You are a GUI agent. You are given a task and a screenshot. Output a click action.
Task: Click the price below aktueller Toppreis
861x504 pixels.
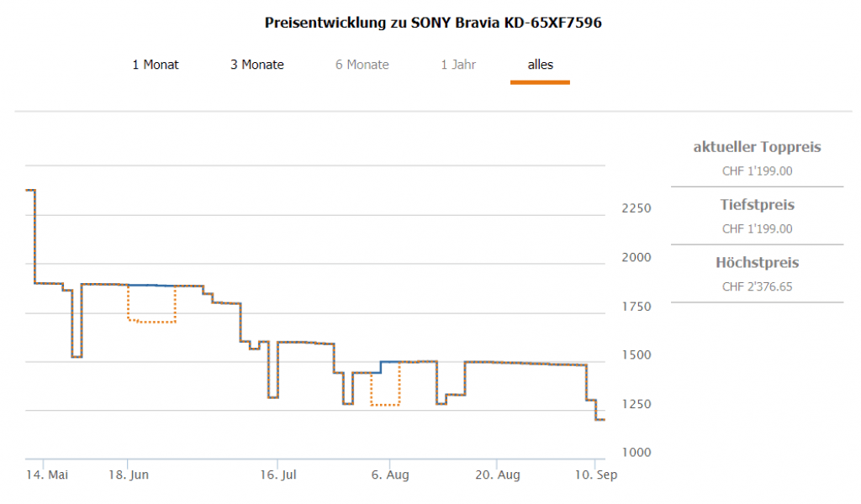(757, 171)
